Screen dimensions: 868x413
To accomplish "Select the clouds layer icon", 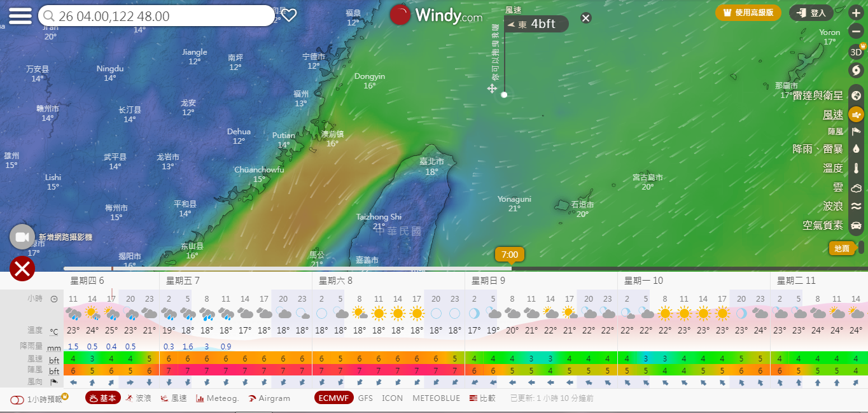I will coord(856,188).
